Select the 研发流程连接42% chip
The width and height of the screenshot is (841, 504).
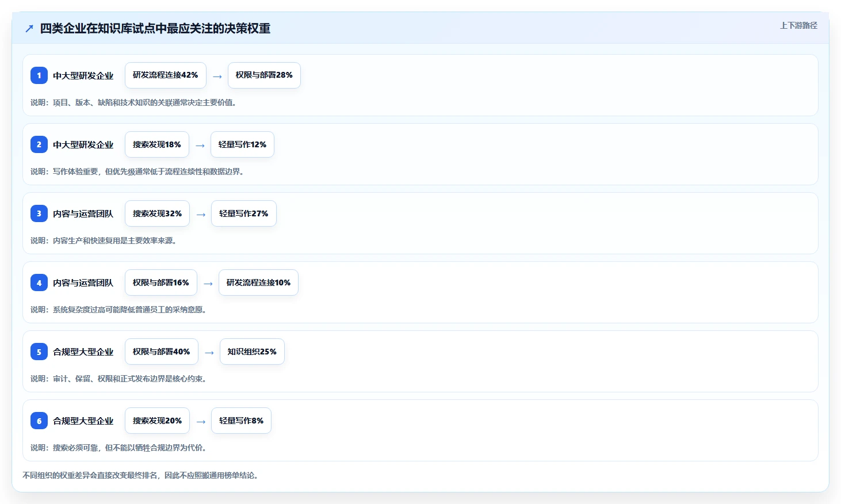point(166,75)
